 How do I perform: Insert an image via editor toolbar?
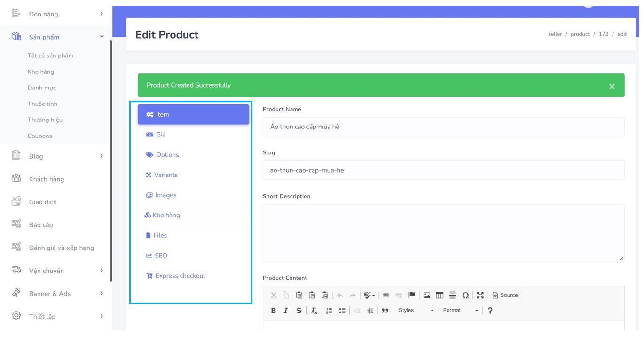point(427,296)
